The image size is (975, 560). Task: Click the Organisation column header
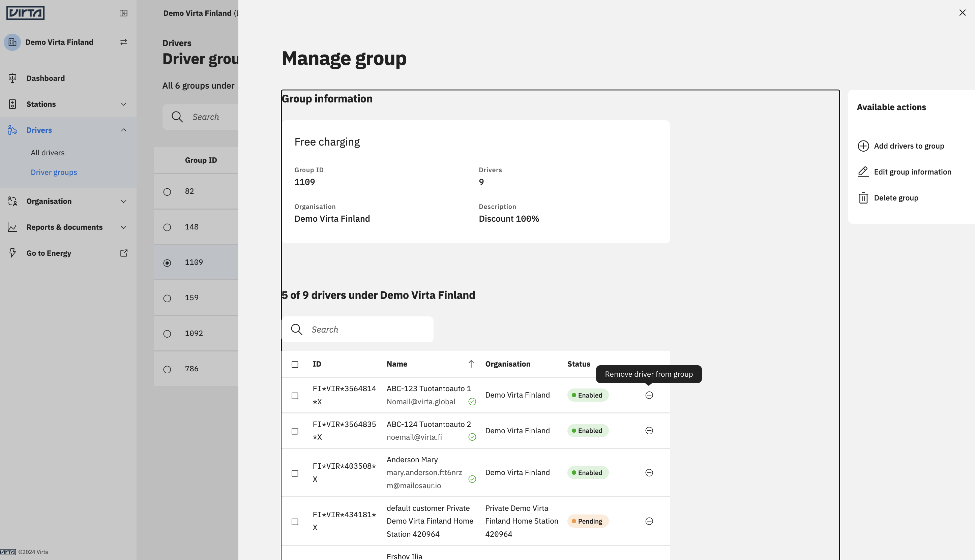[507, 364]
